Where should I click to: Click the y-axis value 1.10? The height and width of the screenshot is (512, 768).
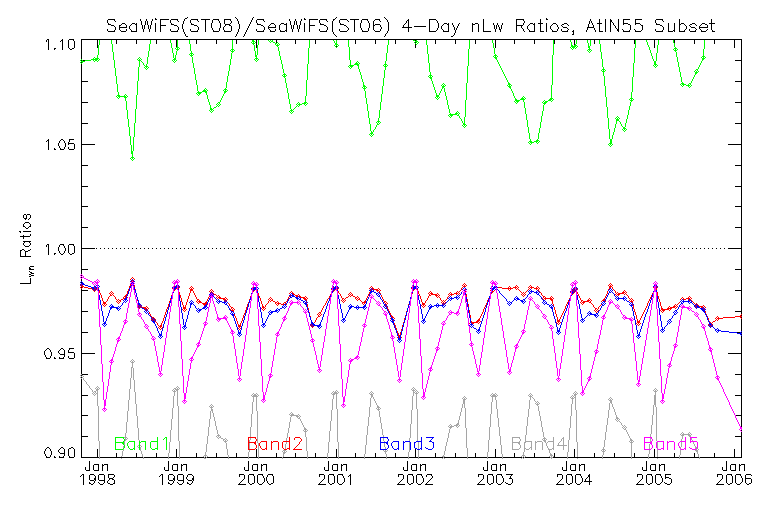tap(60, 45)
